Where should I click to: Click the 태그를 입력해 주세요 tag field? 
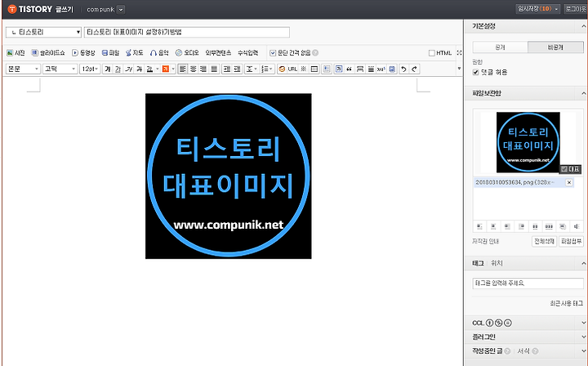tap(528, 283)
